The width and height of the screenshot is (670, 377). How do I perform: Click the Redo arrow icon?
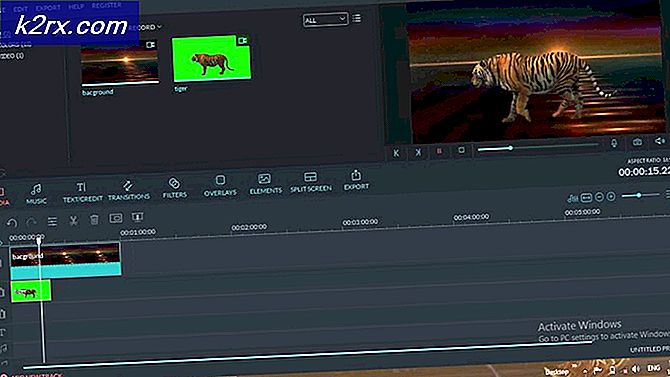tap(31, 222)
